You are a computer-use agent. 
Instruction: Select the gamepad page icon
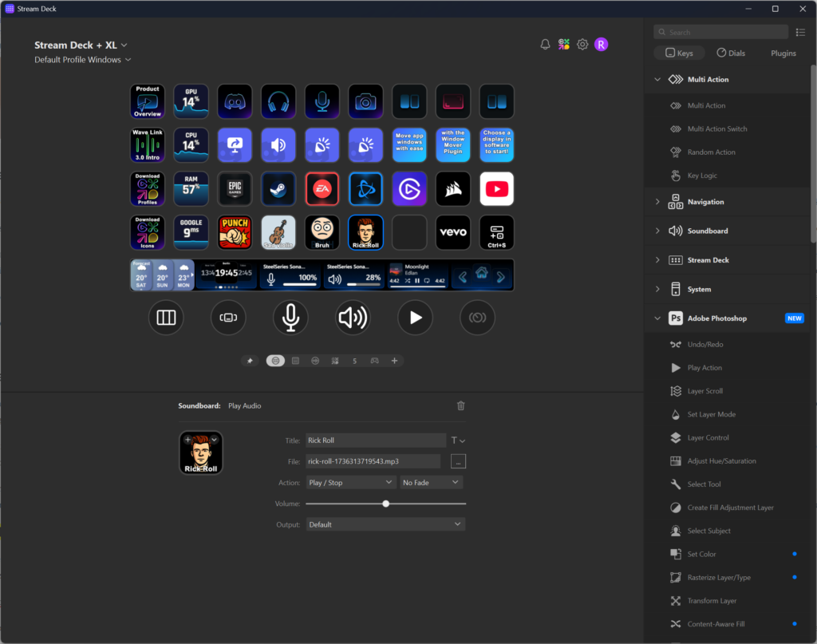(375, 361)
